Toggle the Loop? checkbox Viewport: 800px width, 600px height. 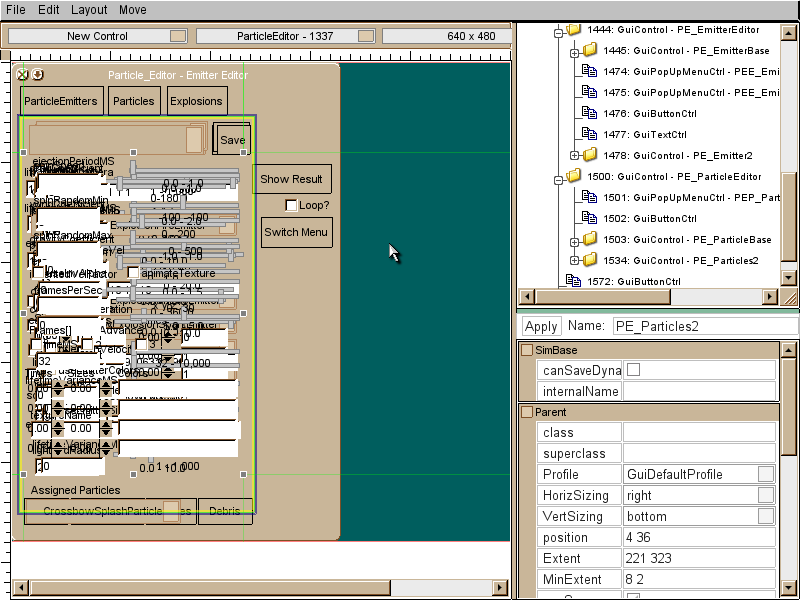(291, 205)
